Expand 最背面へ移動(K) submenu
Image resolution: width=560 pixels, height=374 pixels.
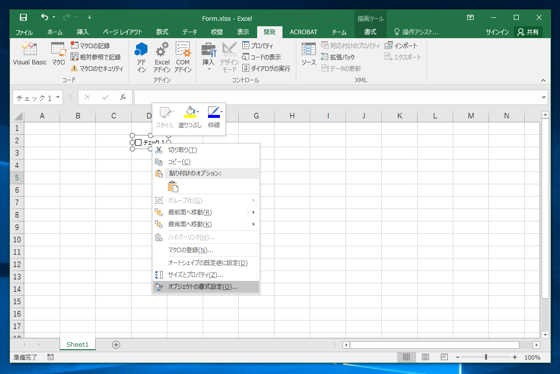[x=206, y=224]
